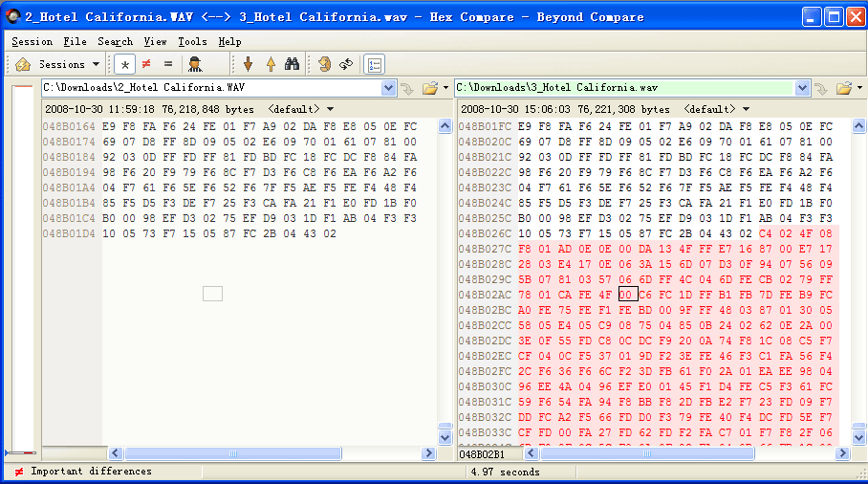
Task: Jump to previous difference up arrow
Action: pyautogui.click(x=271, y=64)
